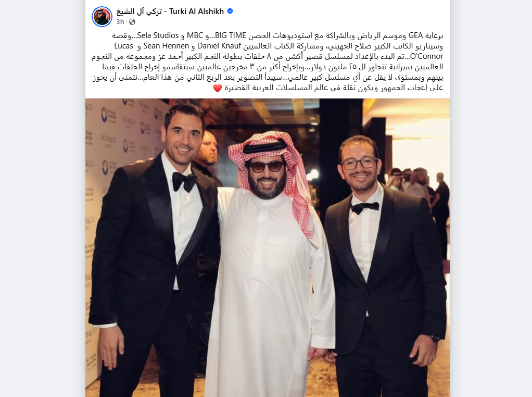Click the globe public-audience icon
Viewport: 532px width, 397px height.
(132, 22)
